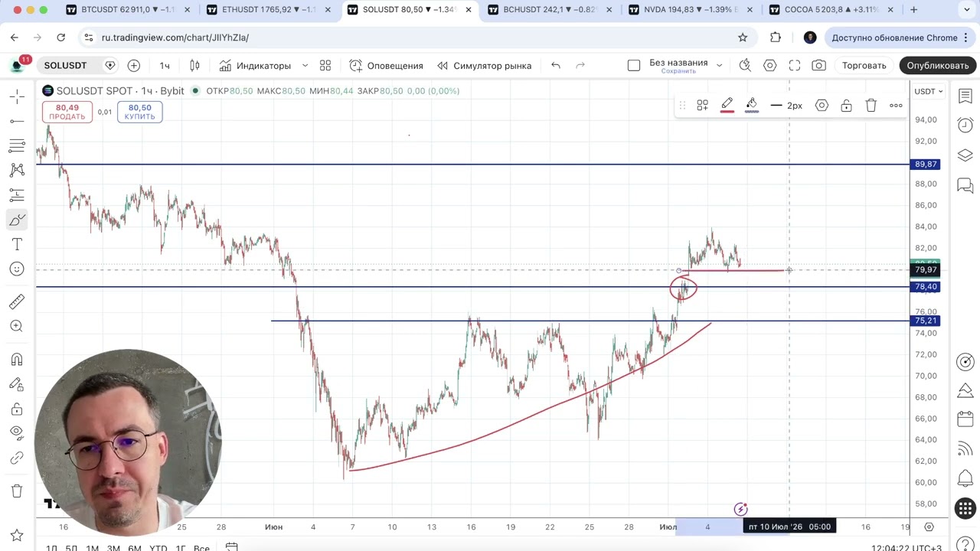
Task: Select the 1M date range
Action: 92,548
